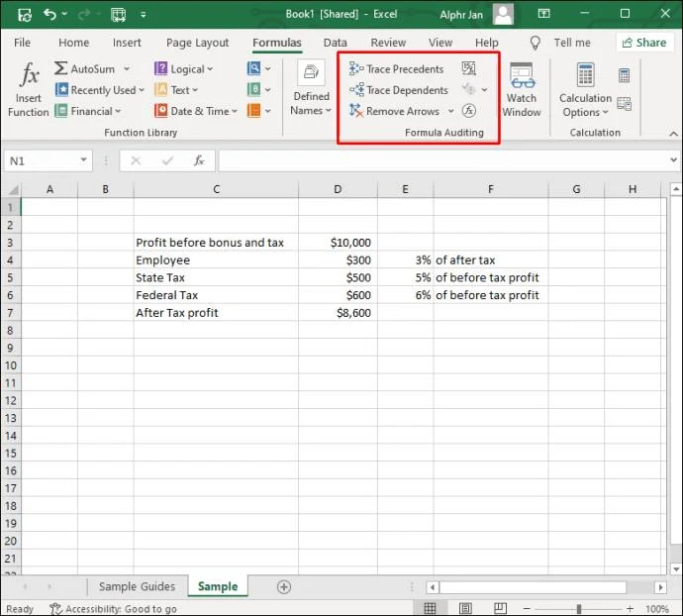The image size is (683, 616).
Task: Collapse the ribbon
Action: 673,134
